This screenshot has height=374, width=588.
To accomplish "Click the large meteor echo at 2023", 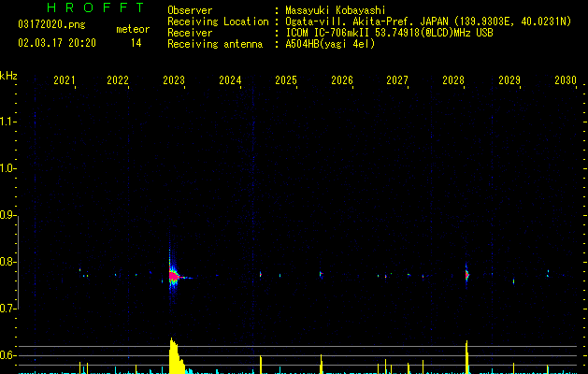I will 173,277.
